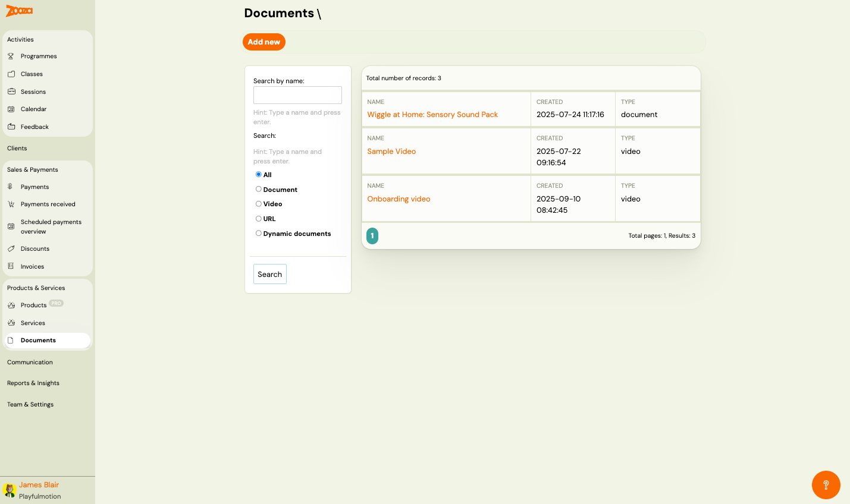Open the Wiggle at Home: Sensory Sound Pack link
The image size is (850, 504).
click(432, 115)
